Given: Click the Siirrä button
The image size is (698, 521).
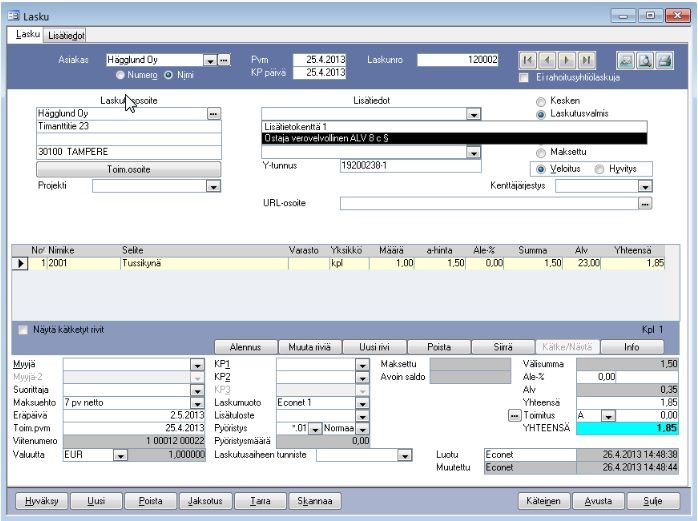Looking at the screenshot, I should (503, 347).
